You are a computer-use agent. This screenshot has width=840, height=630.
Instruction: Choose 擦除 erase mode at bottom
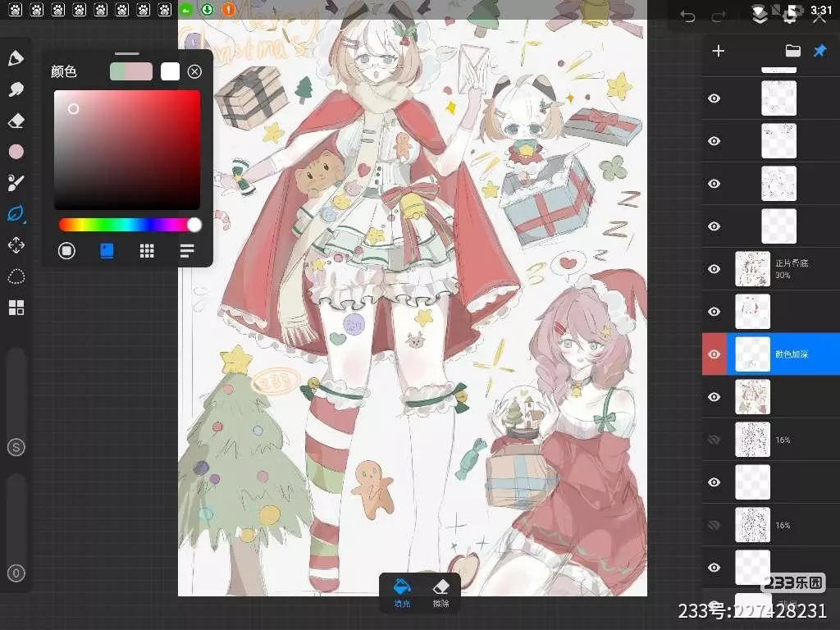[441, 592]
